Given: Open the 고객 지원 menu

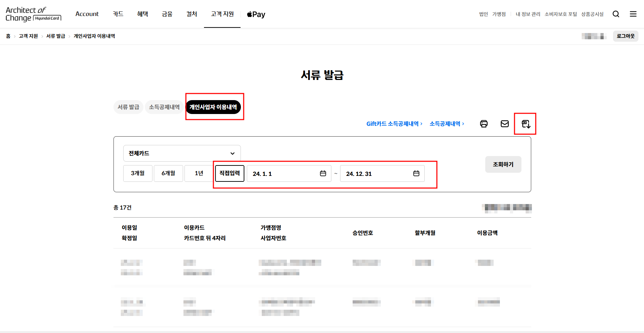Looking at the screenshot, I should click(x=222, y=14).
